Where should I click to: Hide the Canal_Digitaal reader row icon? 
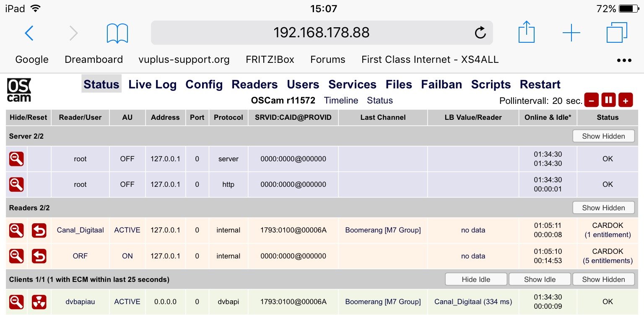pos(17,230)
